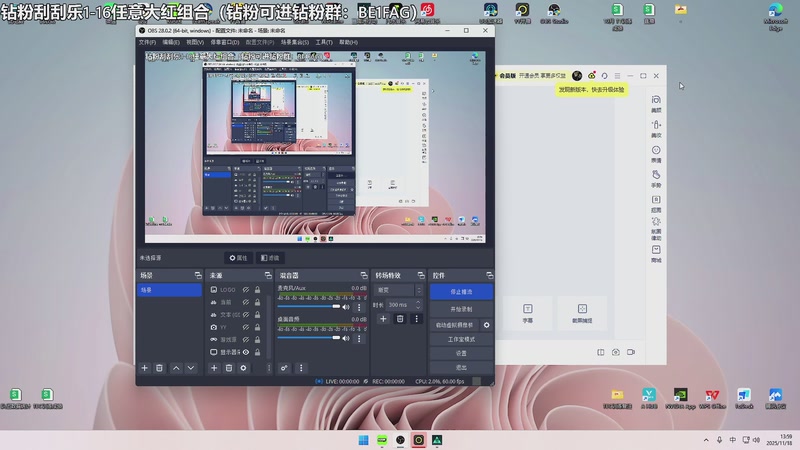Open 桌面音频 channel three-dot options

[359, 338]
